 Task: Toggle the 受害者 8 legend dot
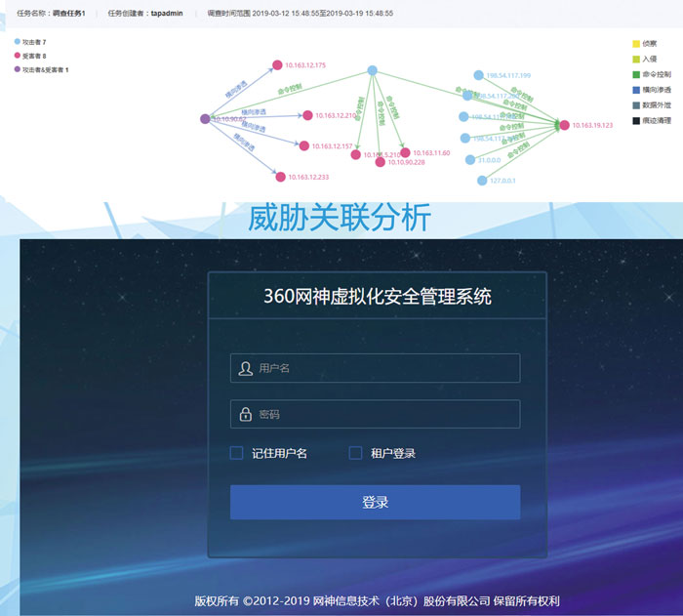tap(18, 56)
